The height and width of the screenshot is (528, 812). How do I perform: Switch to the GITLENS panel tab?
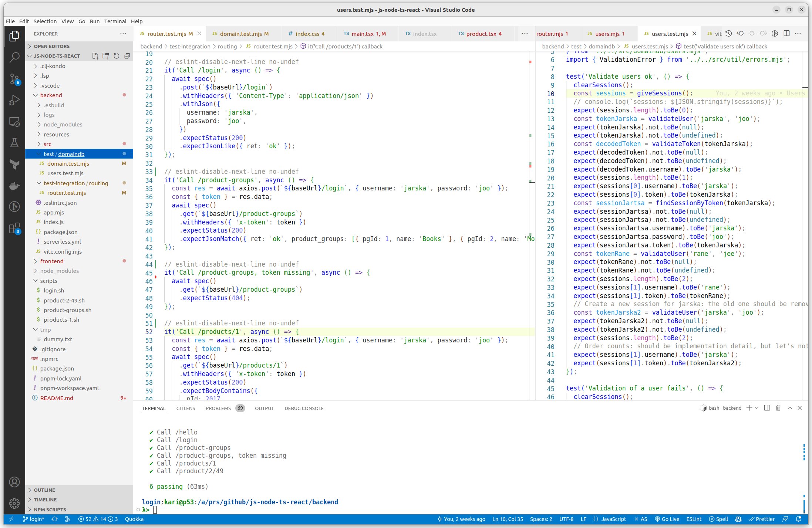click(x=186, y=408)
